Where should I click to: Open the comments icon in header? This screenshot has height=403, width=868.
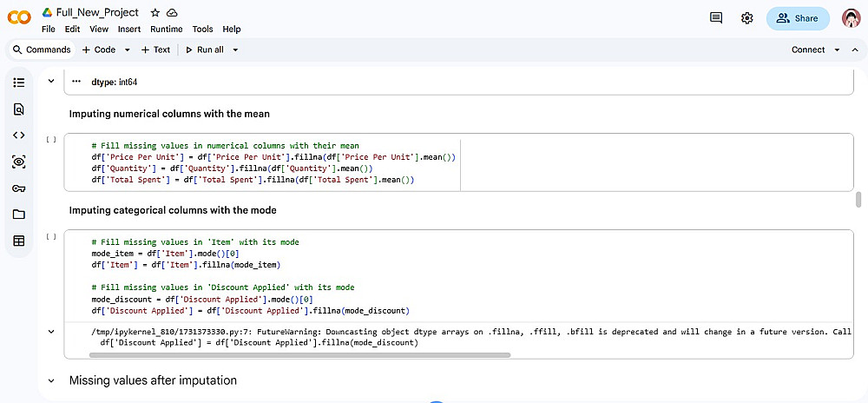pos(716,18)
